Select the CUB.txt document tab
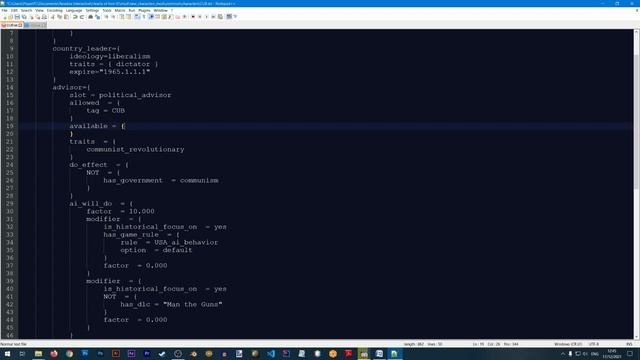Viewport: 640px width, 360px height. click(12, 25)
